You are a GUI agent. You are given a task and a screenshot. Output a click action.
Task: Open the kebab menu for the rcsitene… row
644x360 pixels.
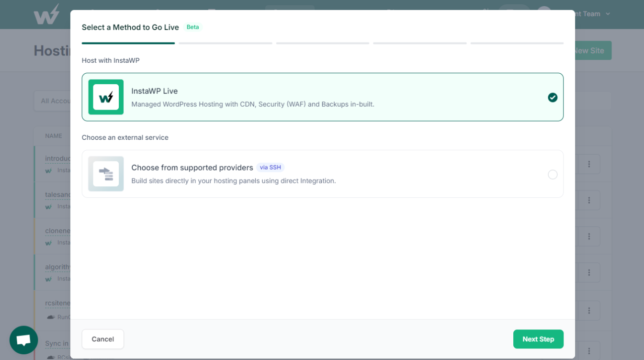(x=589, y=311)
